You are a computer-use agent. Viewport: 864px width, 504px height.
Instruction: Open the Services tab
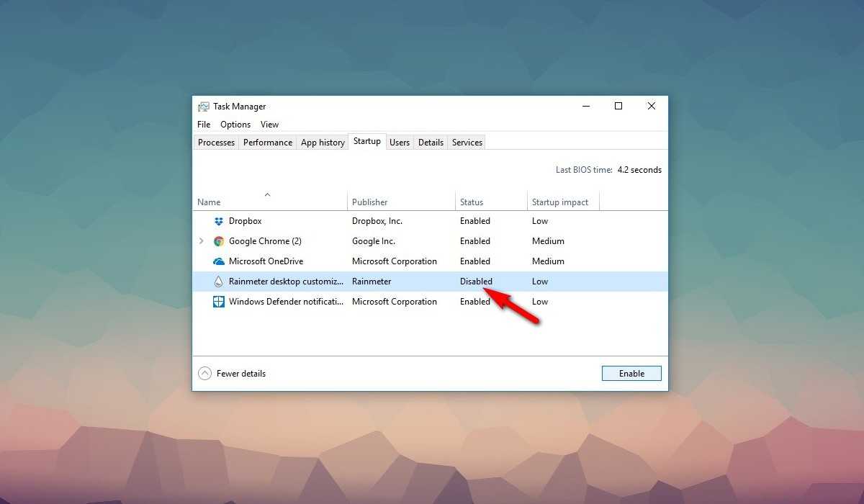pos(467,143)
